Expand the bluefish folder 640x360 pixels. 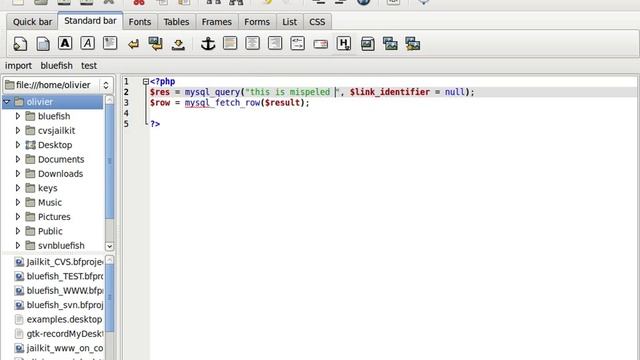coord(18,116)
